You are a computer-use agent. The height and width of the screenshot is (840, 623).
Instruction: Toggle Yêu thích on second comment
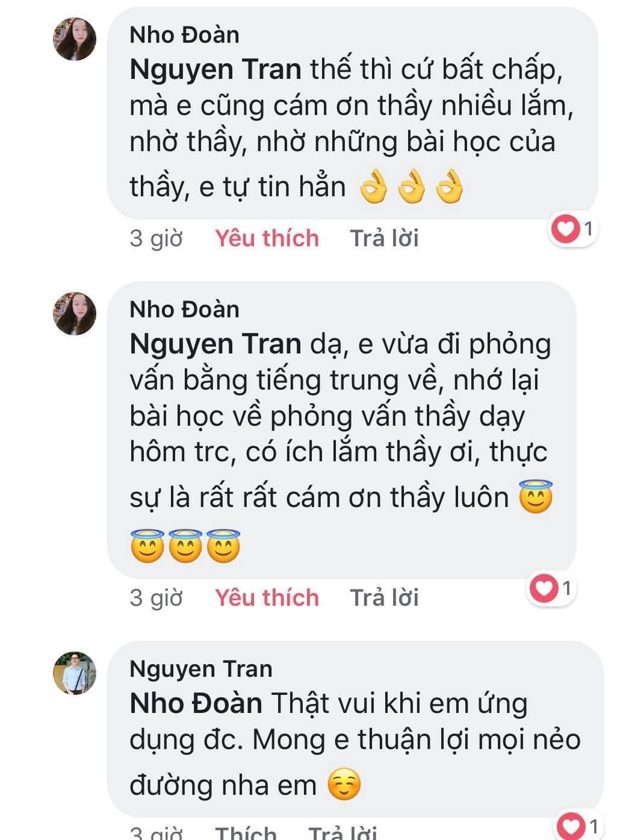click(x=267, y=597)
